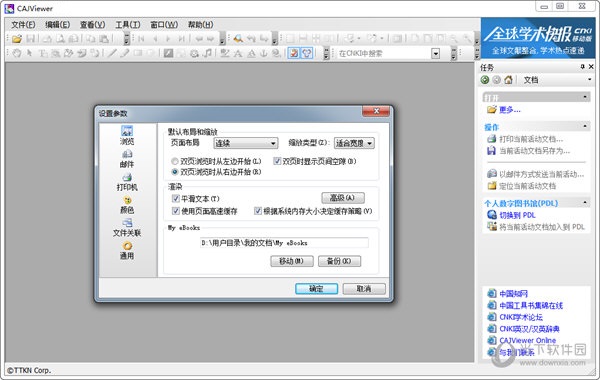This screenshot has width=600, height=380.
Task: Open the 查看(V) menu
Action: (92, 25)
